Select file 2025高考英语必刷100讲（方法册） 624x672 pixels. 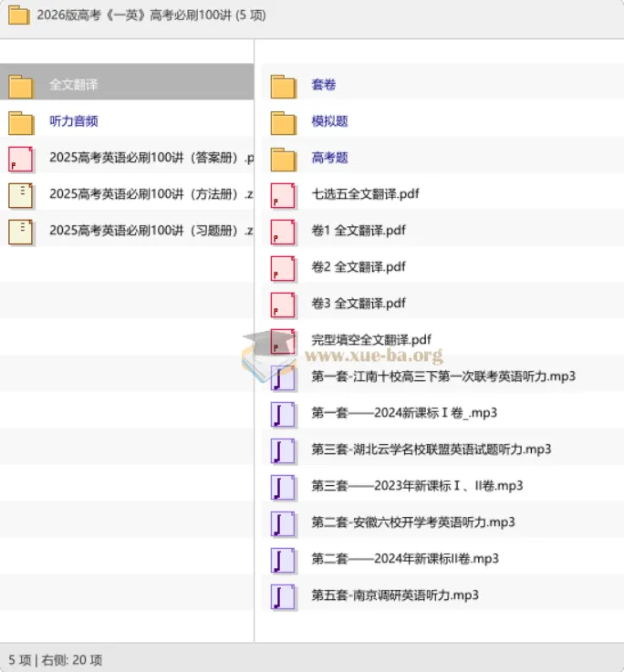151,193
